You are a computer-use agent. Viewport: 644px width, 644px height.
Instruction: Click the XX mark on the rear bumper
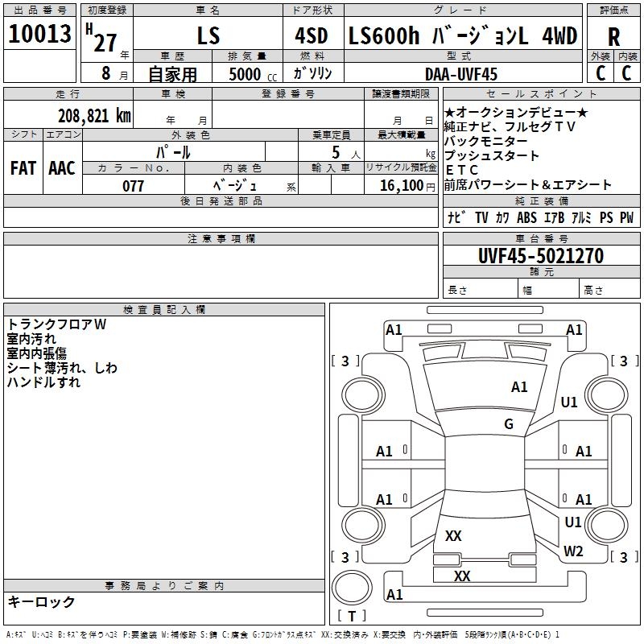tap(462, 576)
